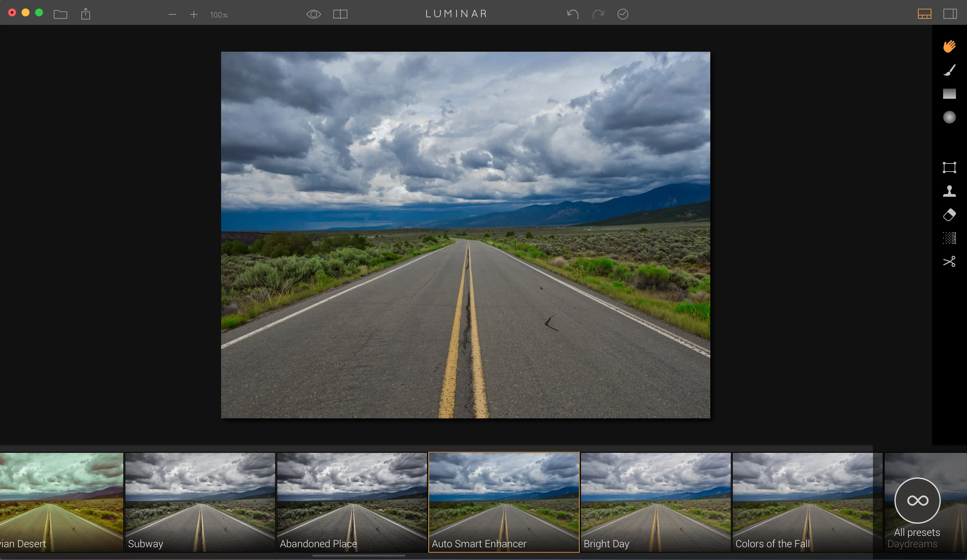Toggle the side panel visibility
Viewport: 967px width, 560px height.
pos(950,14)
